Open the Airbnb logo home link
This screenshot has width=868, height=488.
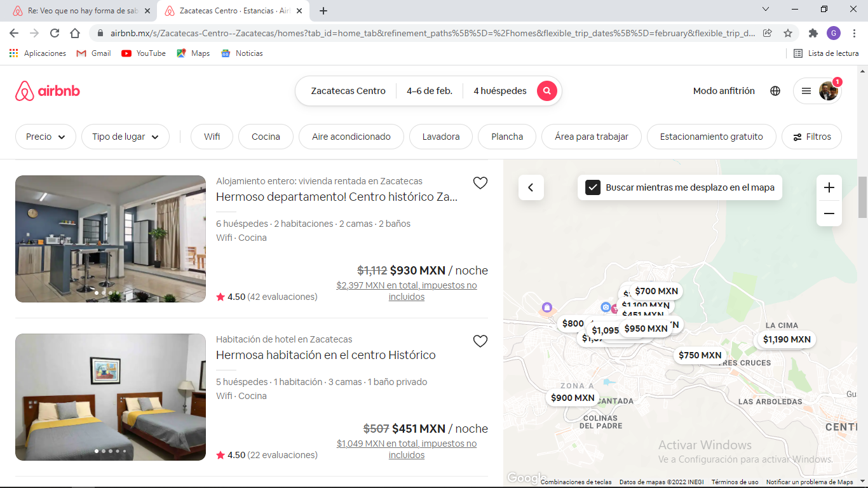coord(48,91)
